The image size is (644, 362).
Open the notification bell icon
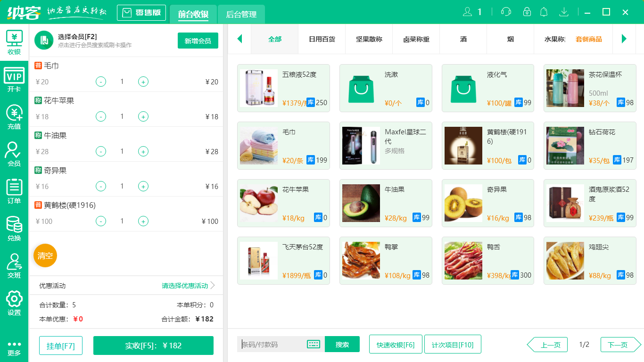544,12
